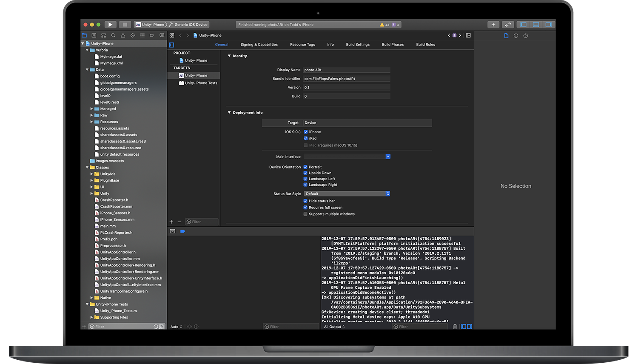Open the Report navigator speech bubble icon

pos(162,35)
